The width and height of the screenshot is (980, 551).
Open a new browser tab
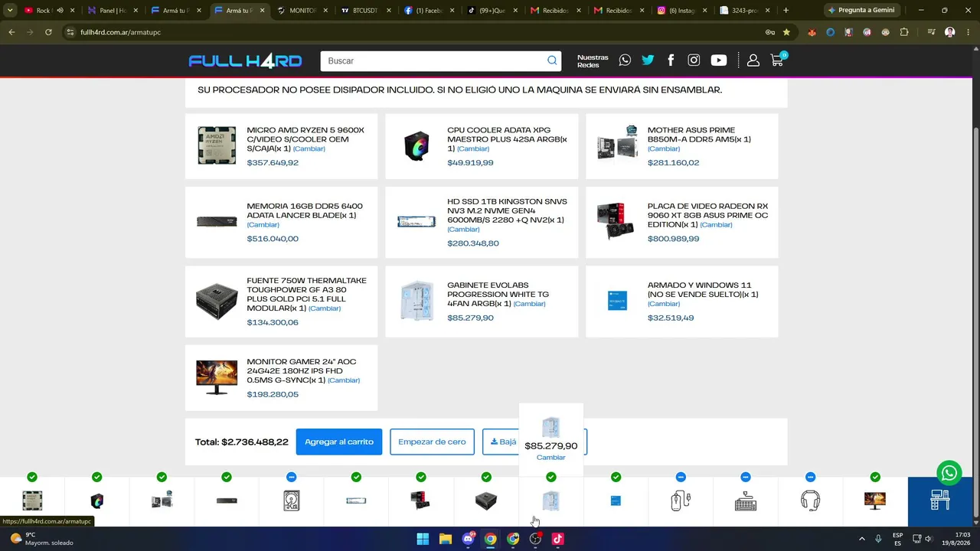tap(786, 11)
